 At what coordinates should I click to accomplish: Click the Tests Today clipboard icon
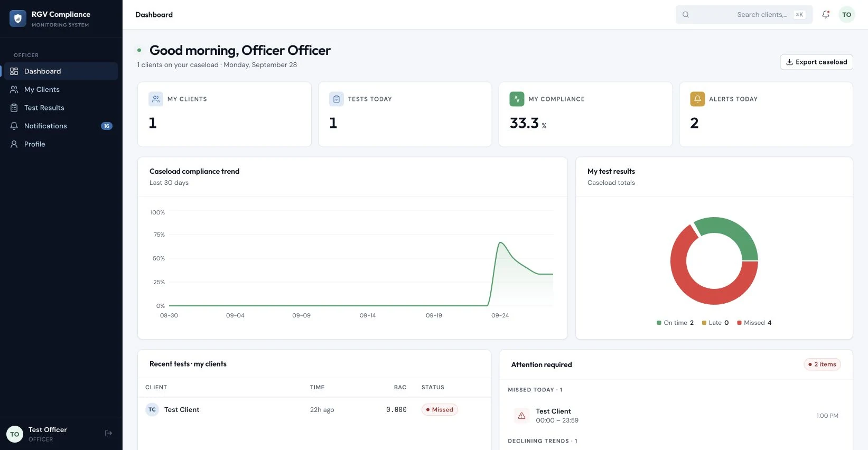coord(337,99)
